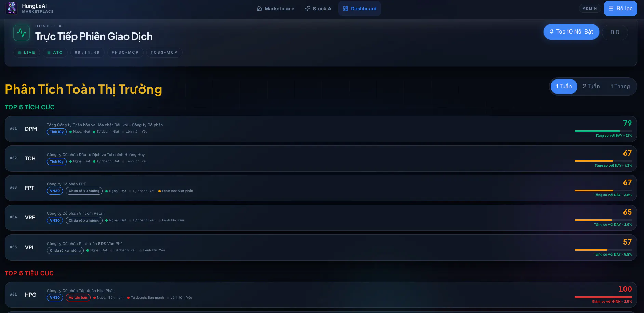The width and height of the screenshot is (644, 313).
Task: Click the Dashboard grid icon
Action: (x=346, y=9)
